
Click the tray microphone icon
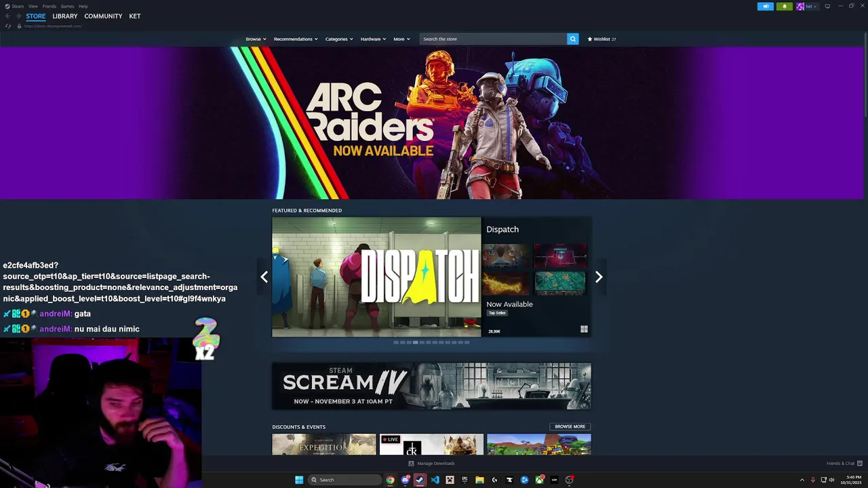813,480
